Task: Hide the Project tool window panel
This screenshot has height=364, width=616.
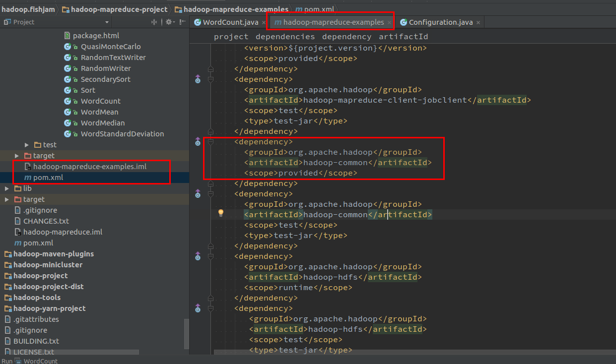Action: point(183,22)
